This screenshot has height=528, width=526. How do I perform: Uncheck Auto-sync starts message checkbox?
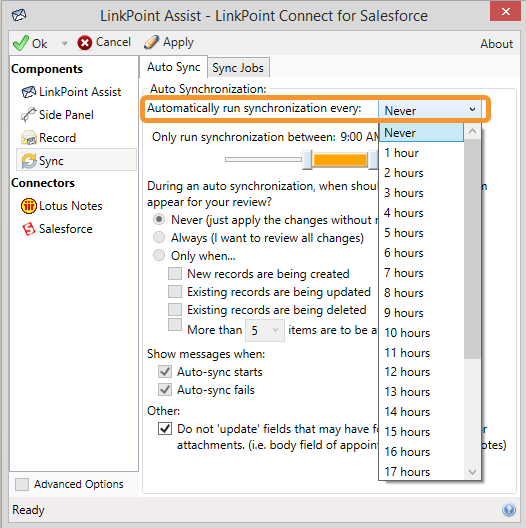pyautogui.click(x=165, y=372)
